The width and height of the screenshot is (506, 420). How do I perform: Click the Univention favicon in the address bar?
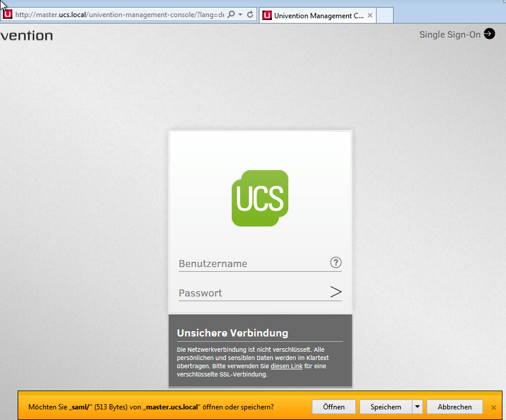[8, 15]
